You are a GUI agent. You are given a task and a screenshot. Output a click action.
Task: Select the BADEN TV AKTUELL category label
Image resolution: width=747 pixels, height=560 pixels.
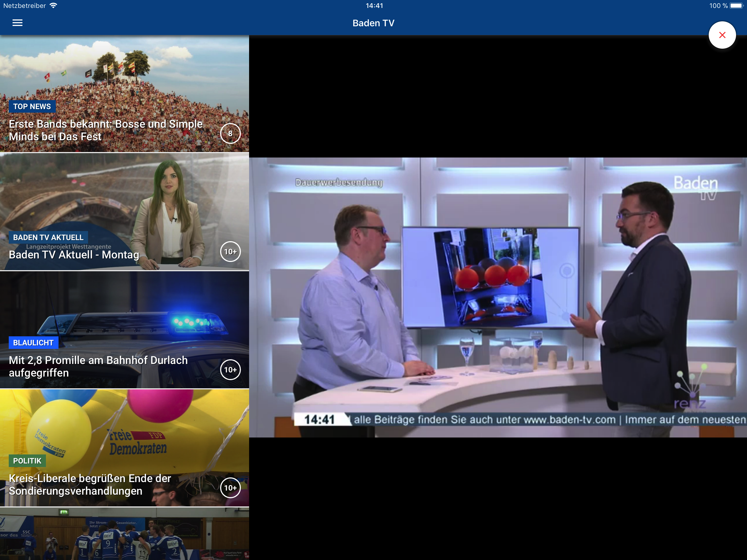pyautogui.click(x=48, y=237)
